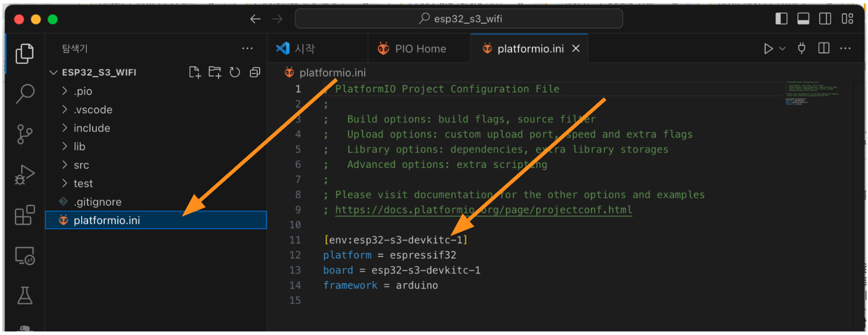Split the editor to the right
The image size is (868, 335).
[x=824, y=49]
